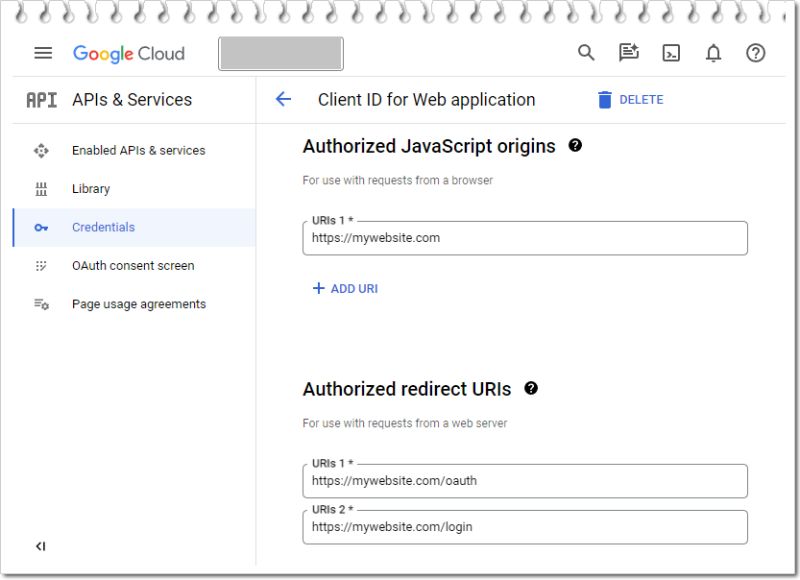Click the URIs 1 JavaScript origin field
This screenshot has width=800, height=580.
[x=526, y=238]
